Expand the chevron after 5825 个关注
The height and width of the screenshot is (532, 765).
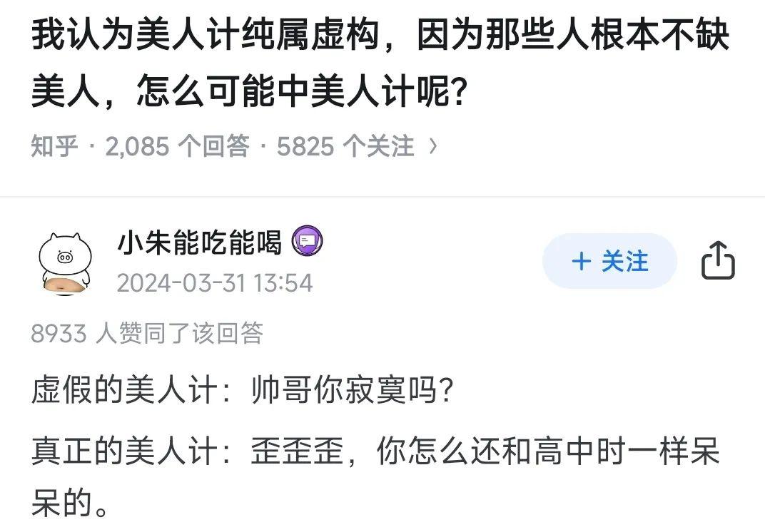pyautogui.click(x=432, y=146)
